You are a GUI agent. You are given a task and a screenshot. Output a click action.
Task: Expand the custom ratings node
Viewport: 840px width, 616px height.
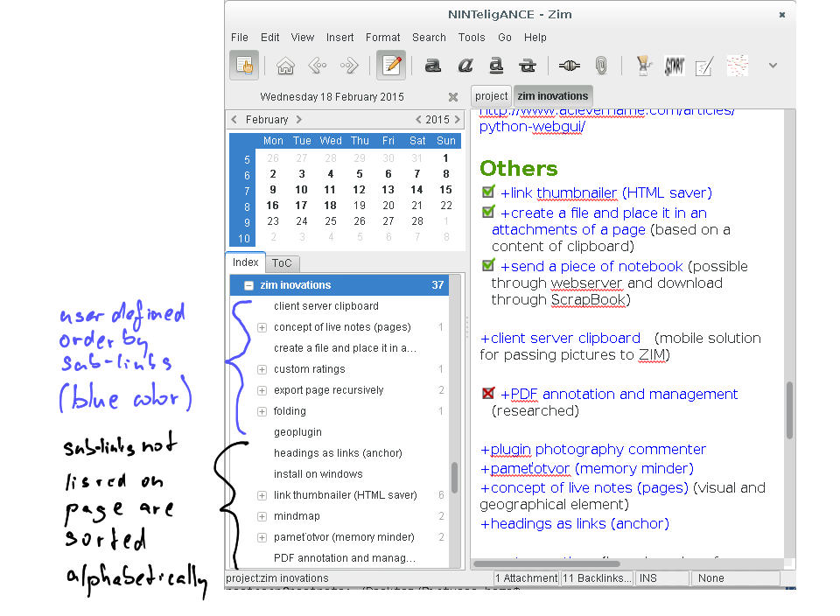point(262,369)
